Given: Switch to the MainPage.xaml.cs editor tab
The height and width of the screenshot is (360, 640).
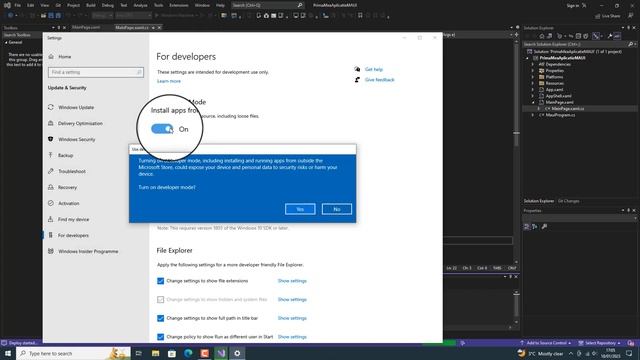Looking at the screenshot, I should pyautogui.click(x=132, y=27).
